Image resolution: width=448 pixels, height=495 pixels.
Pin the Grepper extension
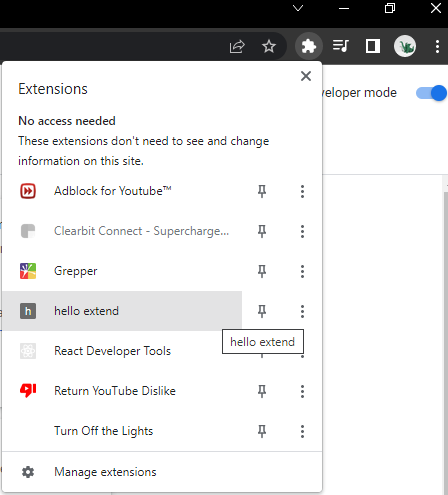coord(262,271)
